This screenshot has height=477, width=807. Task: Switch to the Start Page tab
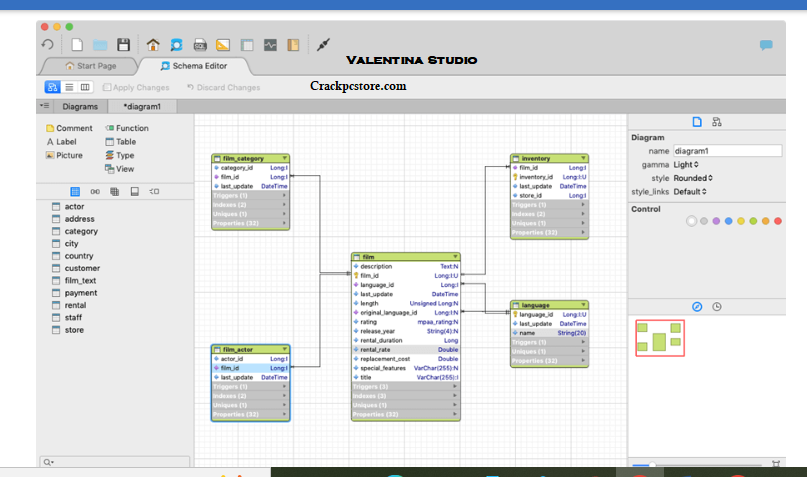[90, 66]
